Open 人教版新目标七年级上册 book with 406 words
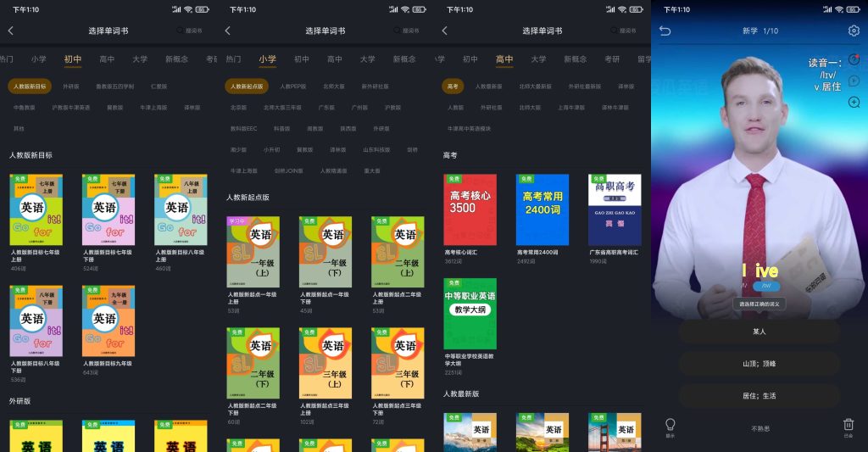This screenshot has height=452, width=868. pyautogui.click(x=36, y=210)
